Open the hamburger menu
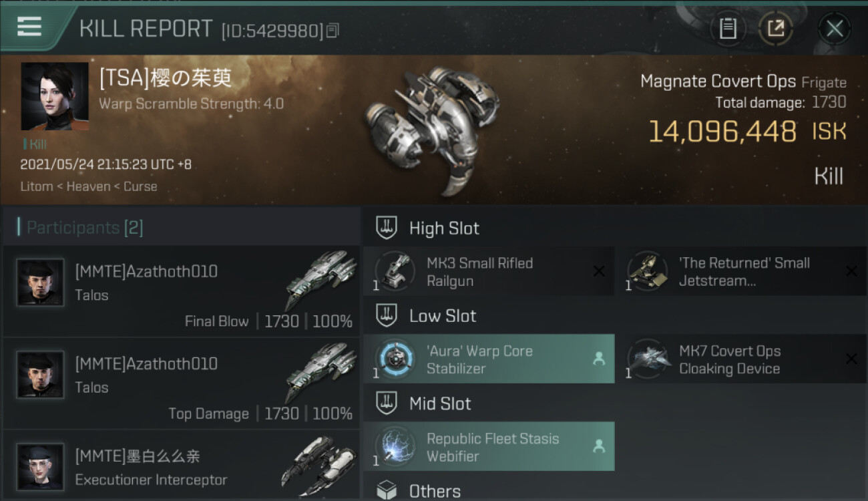 pos(29,27)
